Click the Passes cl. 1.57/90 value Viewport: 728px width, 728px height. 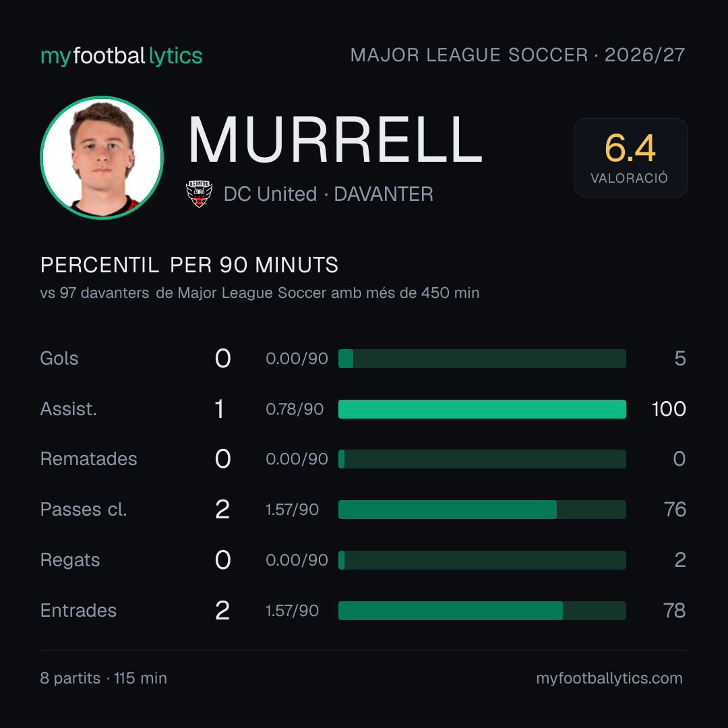pyautogui.click(x=292, y=510)
